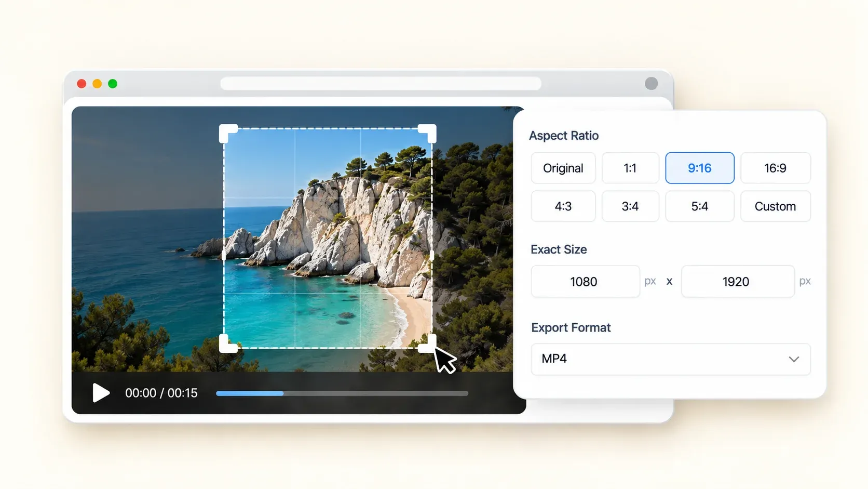This screenshot has width=868, height=489.
Task: Click the bottom-right crop corner handle
Action: (x=428, y=345)
